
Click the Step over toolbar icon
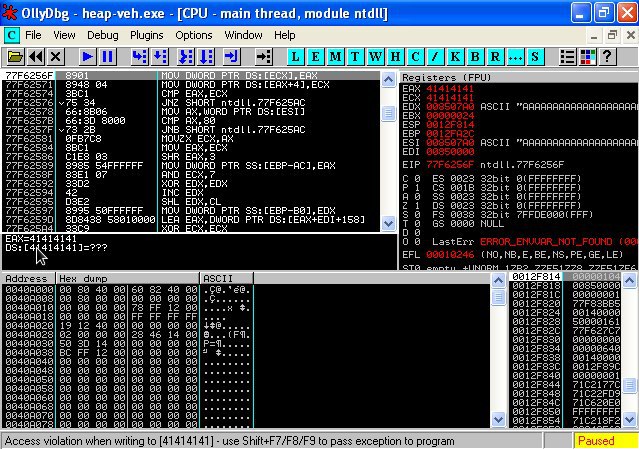[x=160, y=57]
